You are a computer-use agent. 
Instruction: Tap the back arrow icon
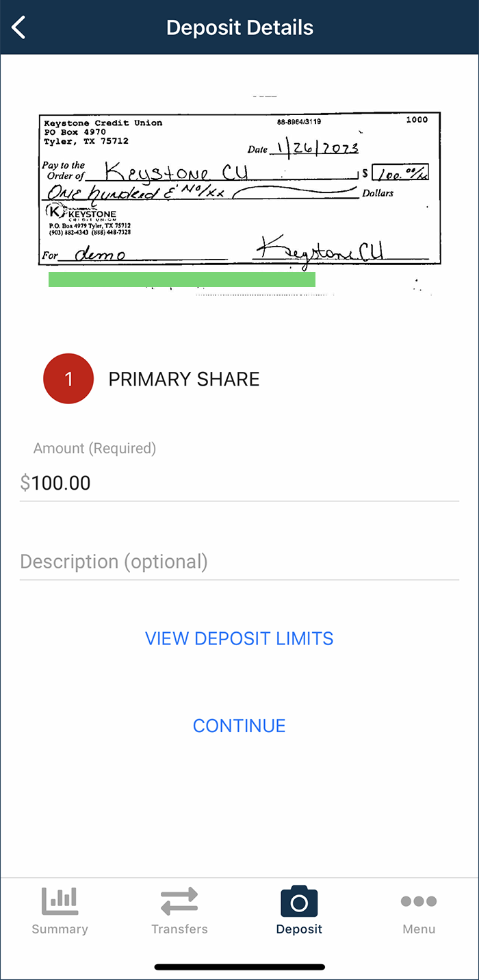(18, 28)
